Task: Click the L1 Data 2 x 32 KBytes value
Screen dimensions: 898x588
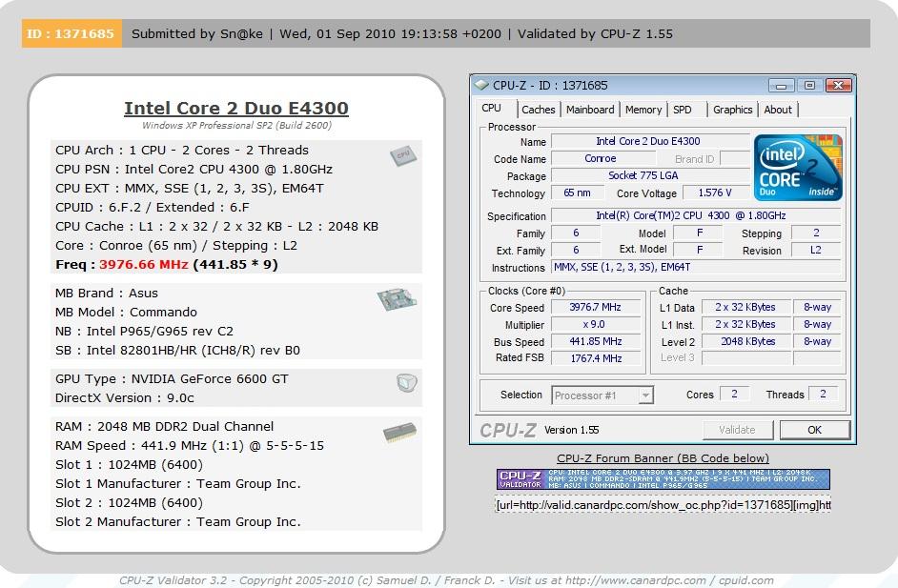Action: tap(746, 308)
